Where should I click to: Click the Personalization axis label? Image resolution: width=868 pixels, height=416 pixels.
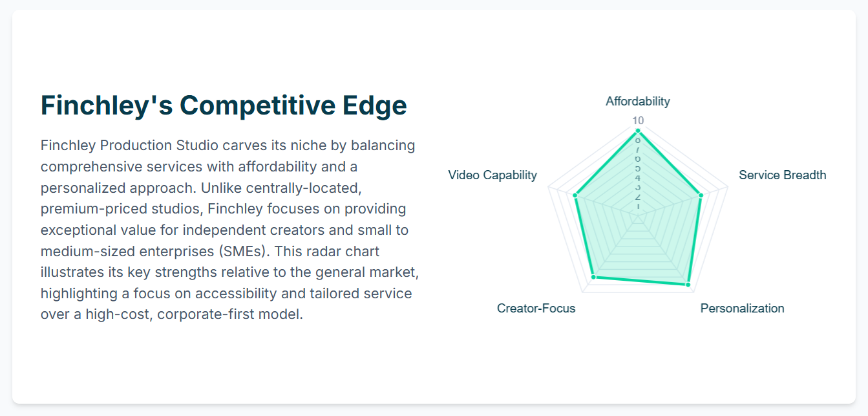pos(742,309)
